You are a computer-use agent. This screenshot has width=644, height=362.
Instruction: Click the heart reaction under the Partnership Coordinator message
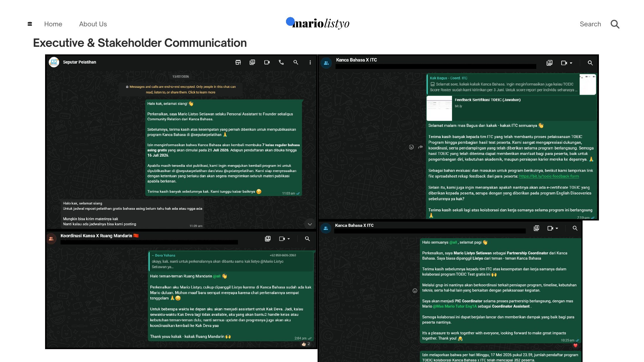(575, 346)
